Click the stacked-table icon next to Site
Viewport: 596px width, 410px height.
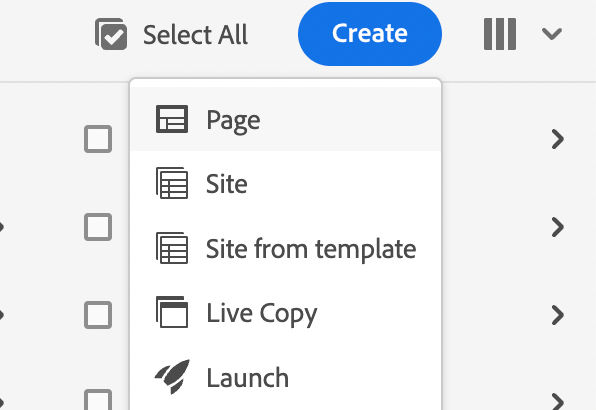[172, 183]
